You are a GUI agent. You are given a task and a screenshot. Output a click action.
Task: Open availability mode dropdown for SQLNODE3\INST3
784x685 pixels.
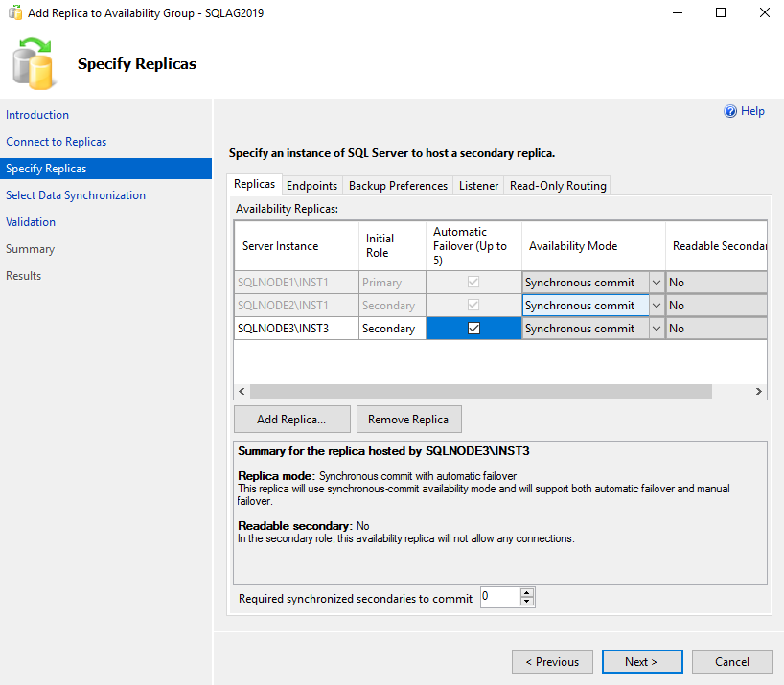(656, 329)
